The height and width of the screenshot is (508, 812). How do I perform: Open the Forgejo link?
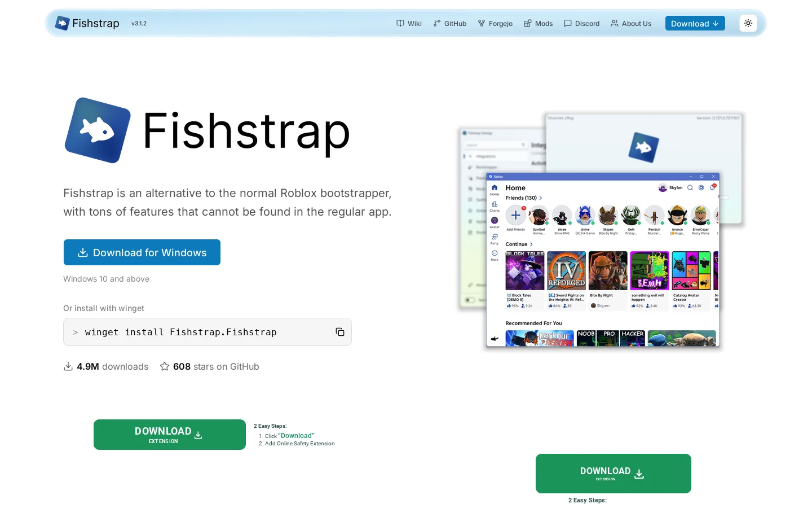(495, 23)
